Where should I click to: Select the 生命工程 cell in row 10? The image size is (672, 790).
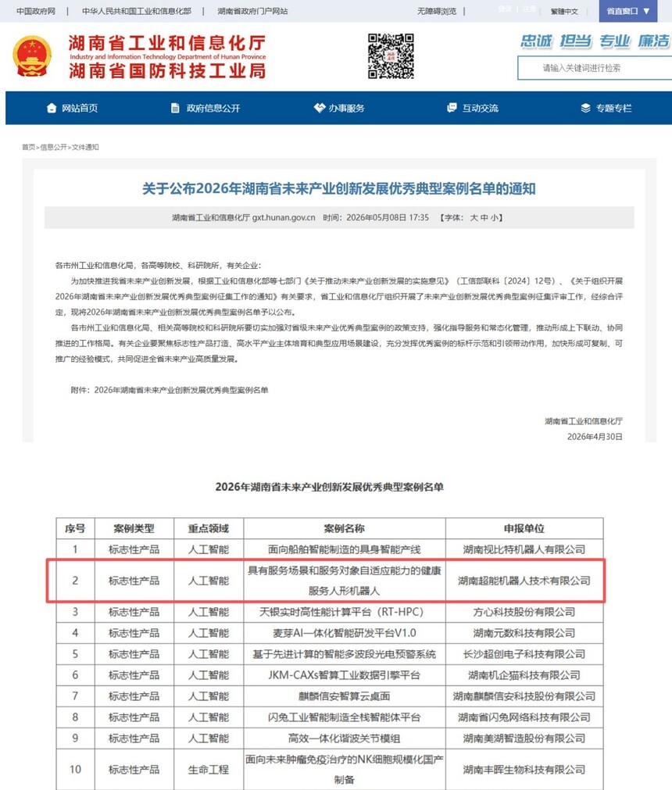point(209,770)
